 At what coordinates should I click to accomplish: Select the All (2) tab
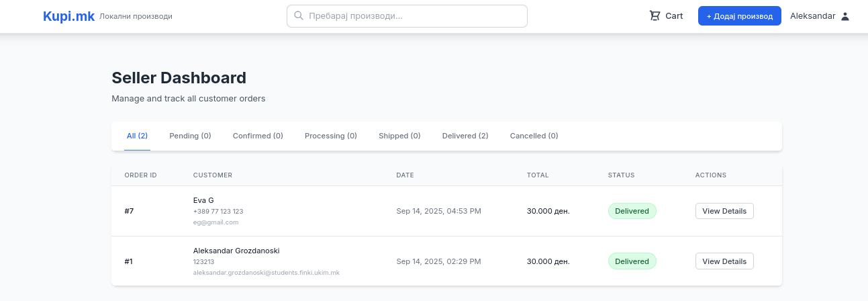coord(137,136)
